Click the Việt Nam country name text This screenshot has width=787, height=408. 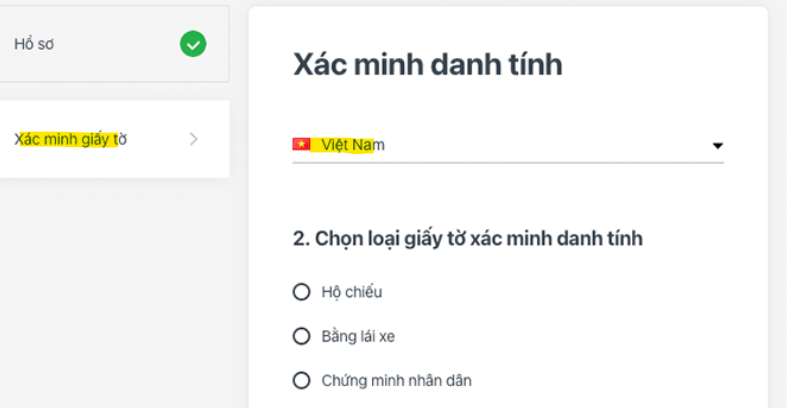click(x=353, y=145)
